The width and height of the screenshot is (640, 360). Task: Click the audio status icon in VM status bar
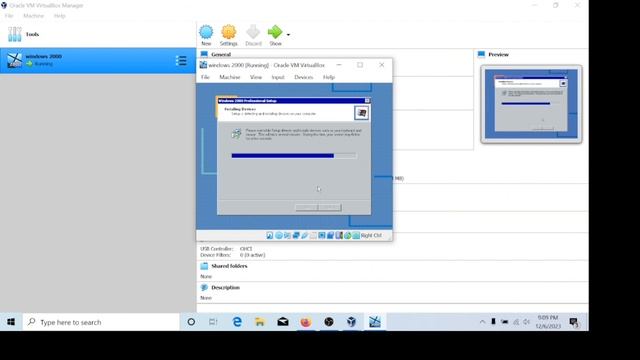click(287, 236)
